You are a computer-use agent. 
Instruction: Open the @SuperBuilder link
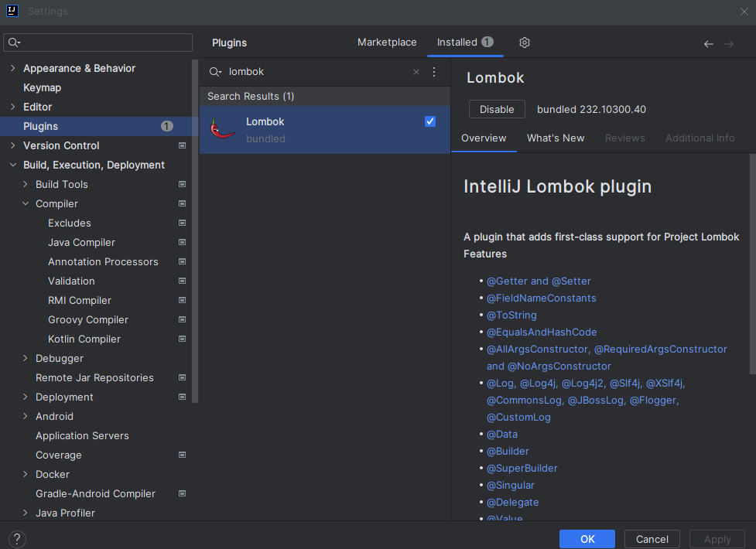pyautogui.click(x=522, y=468)
